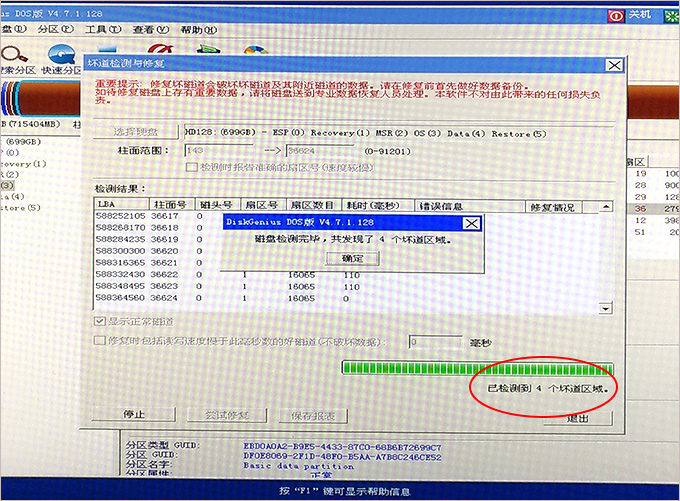Image resolution: width=680 pixels, height=501 pixels.
Task: Click the 确定 button in DiskGenius message box
Action: pyautogui.click(x=353, y=259)
